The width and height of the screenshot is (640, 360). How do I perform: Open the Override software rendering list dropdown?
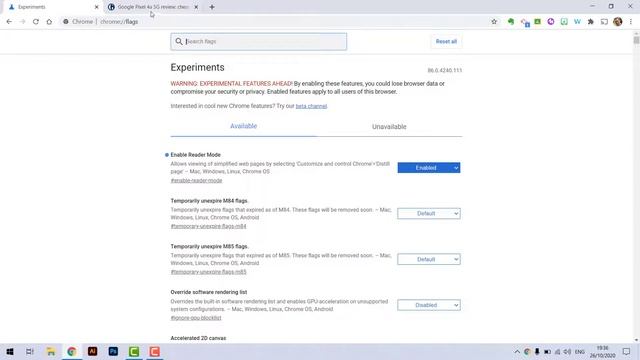(x=429, y=305)
